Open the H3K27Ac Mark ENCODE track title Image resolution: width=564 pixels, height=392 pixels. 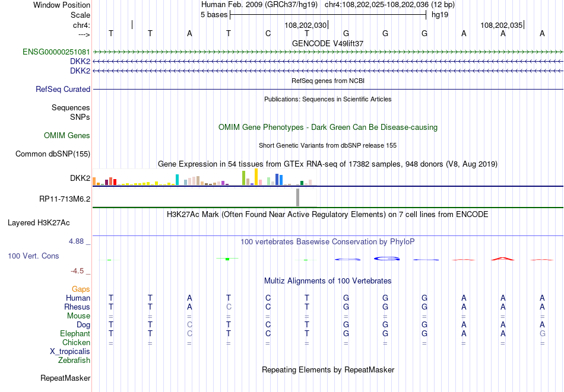(328, 215)
